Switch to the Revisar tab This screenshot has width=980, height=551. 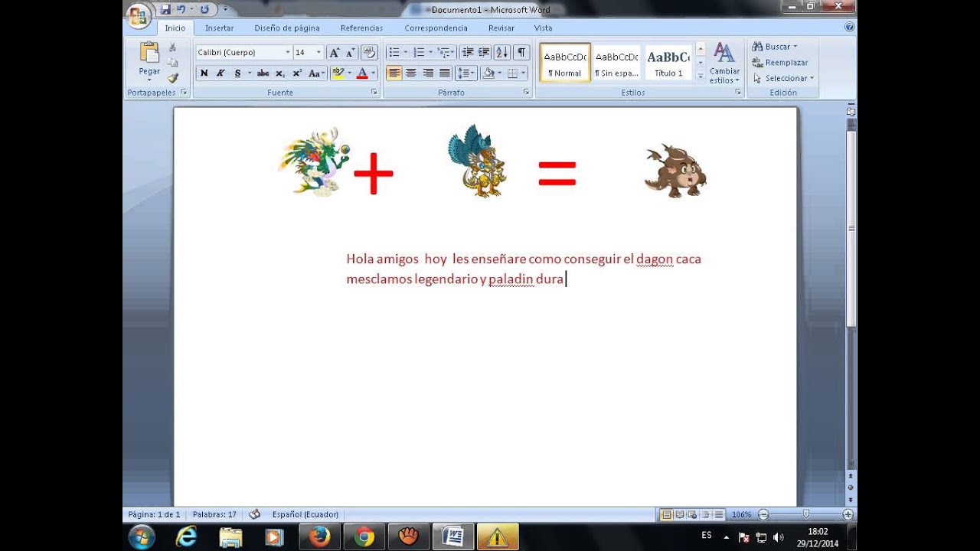501,28
